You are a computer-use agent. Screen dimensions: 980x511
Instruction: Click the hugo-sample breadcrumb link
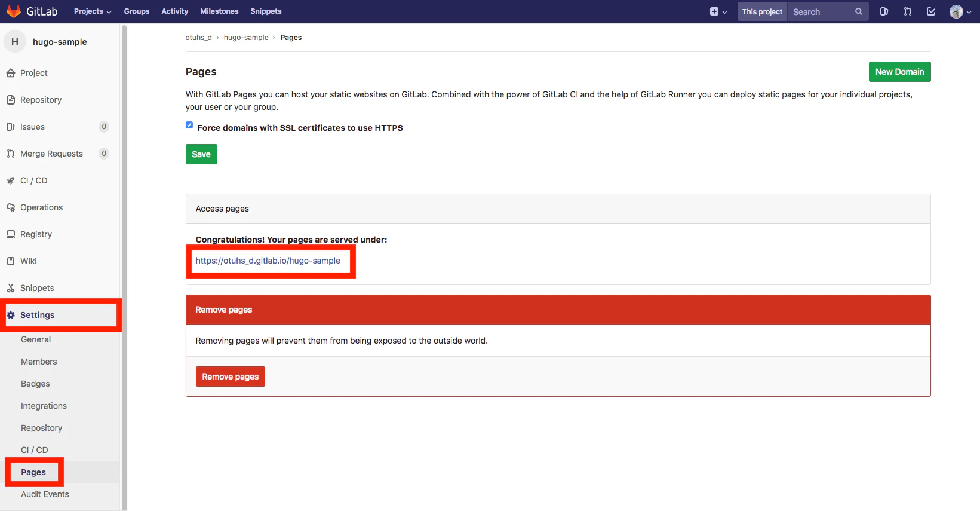[246, 38]
